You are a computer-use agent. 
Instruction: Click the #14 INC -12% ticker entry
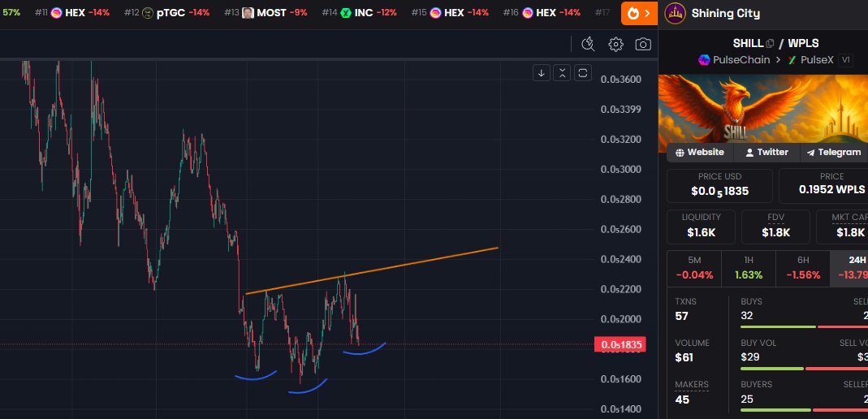359,13
